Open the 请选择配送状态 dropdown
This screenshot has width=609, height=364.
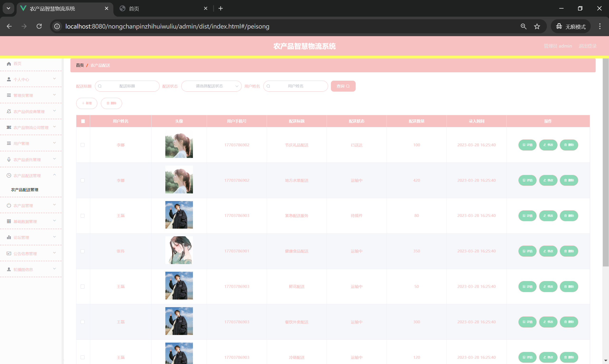[x=211, y=86]
